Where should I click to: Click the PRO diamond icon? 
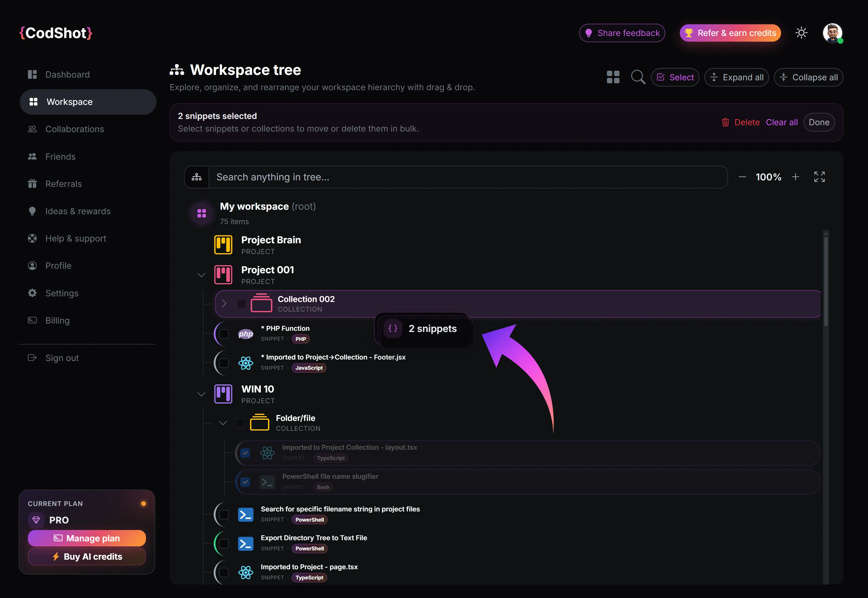tap(36, 520)
